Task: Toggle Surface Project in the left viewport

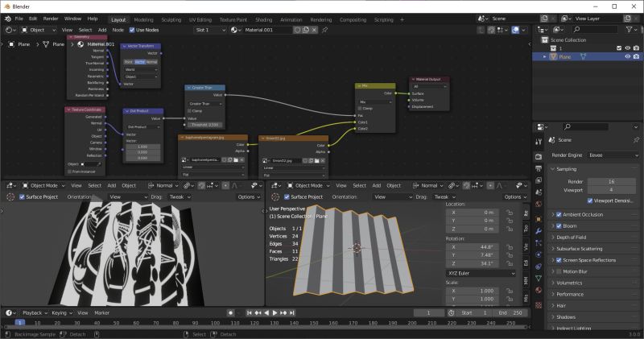Action: coord(23,197)
